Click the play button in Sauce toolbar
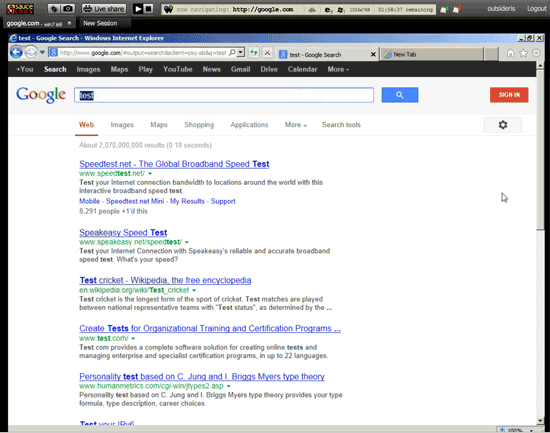Viewport: 550px width, 433px height. pyautogui.click(x=138, y=9)
